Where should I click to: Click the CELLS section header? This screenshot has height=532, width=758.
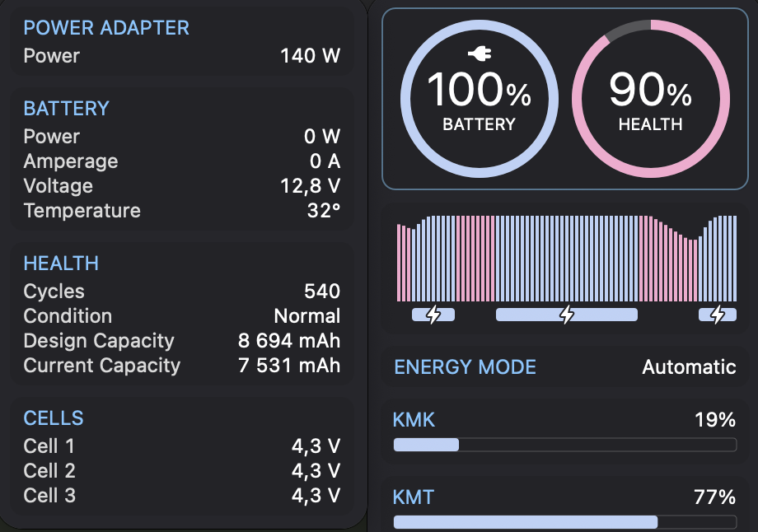(54, 418)
